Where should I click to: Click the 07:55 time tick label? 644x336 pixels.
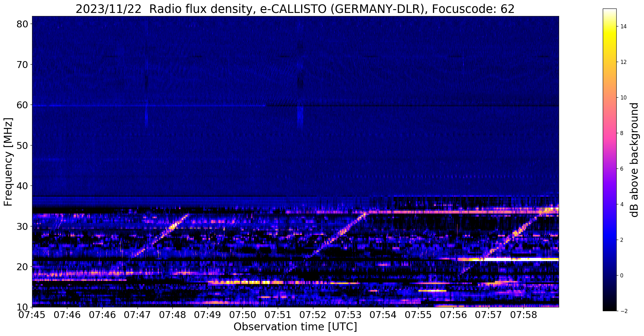pyautogui.click(x=418, y=315)
